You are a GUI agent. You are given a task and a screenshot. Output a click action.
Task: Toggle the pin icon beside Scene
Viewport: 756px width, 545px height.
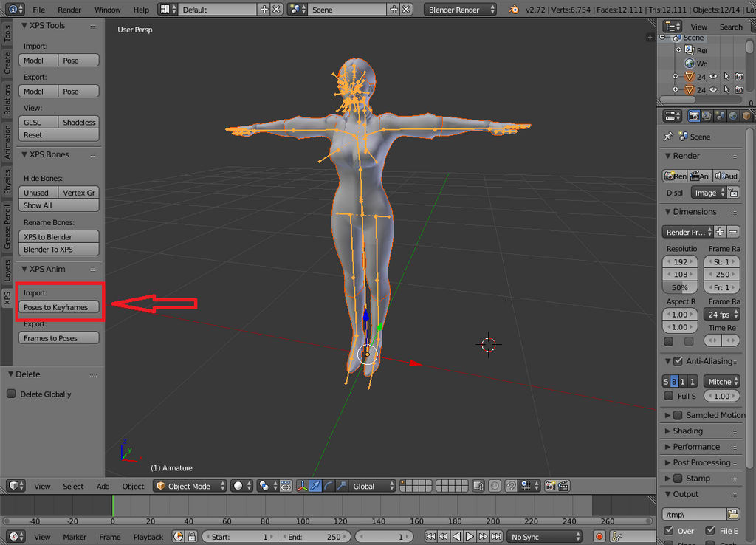(668, 137)
